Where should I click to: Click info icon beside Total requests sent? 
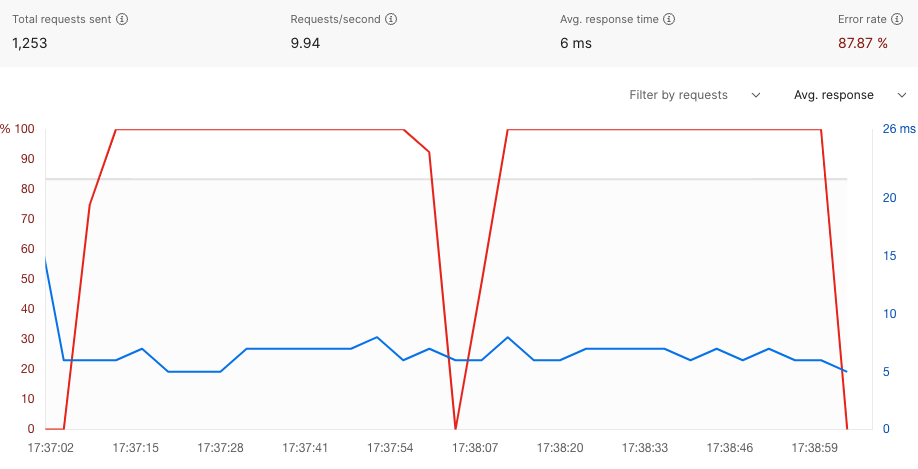122,19
